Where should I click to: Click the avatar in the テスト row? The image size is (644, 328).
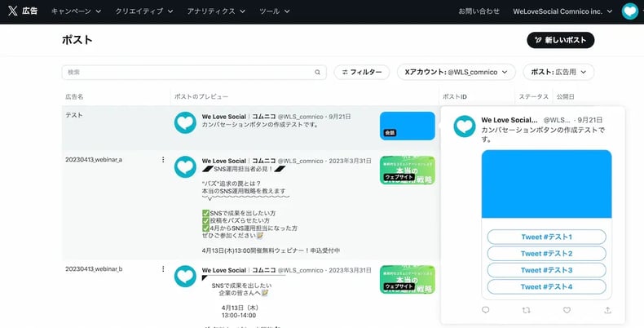coord(185,122)
